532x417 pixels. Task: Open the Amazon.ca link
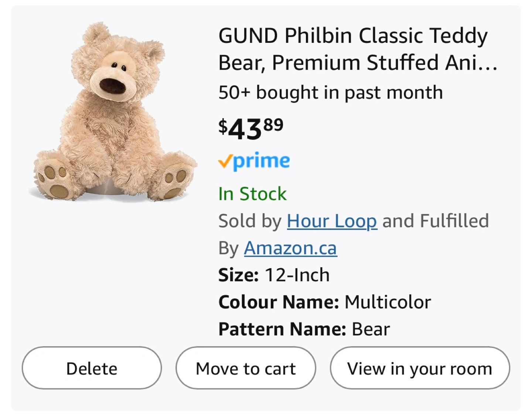(x=290, y=248)
